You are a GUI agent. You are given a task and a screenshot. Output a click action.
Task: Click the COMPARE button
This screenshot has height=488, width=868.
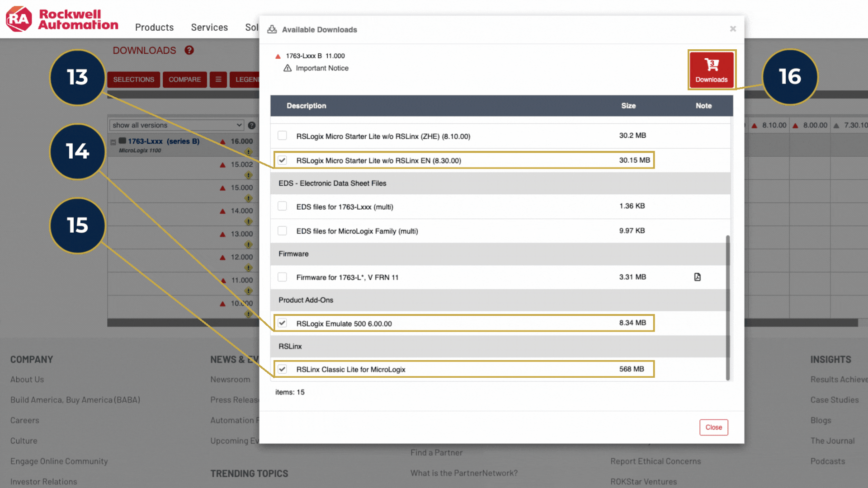pyautogui.click(x=184, y=80)
